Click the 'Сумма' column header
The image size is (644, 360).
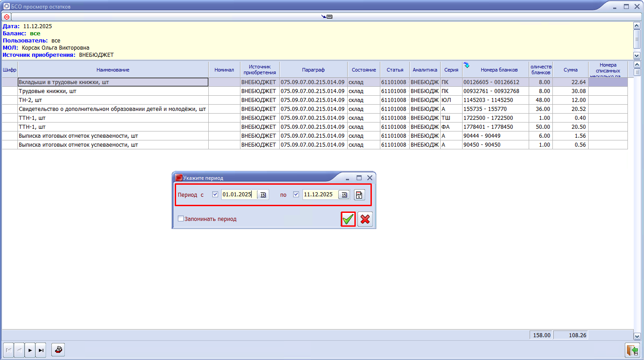[570, 70]
